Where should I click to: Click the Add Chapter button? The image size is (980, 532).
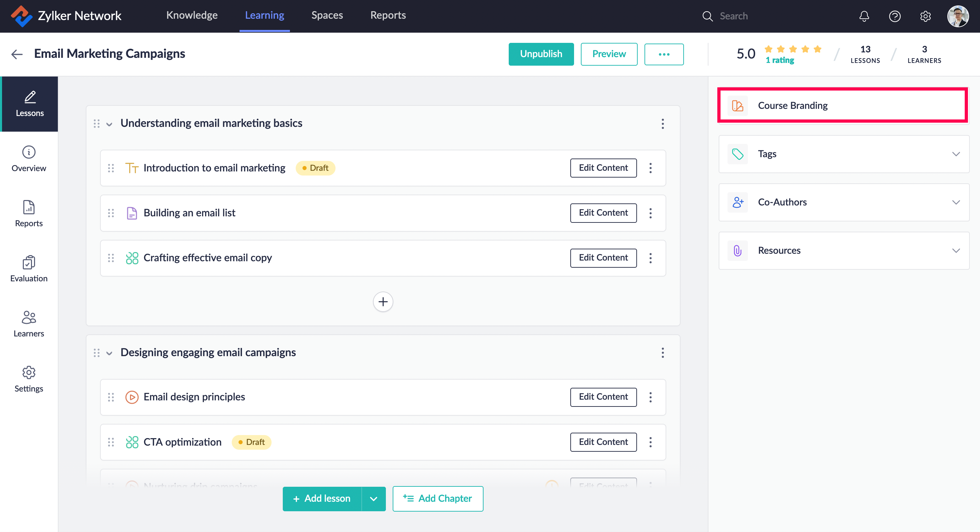tap(438, 499)
